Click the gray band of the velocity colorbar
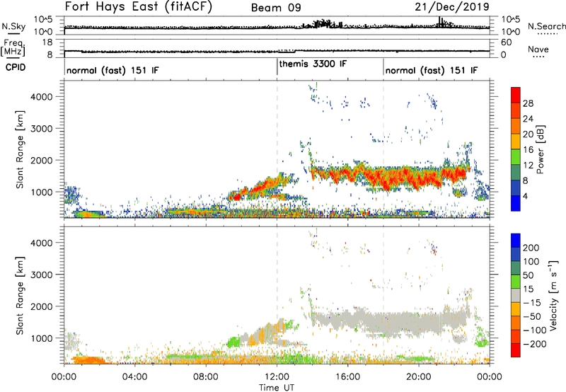The height and width of the screenshot is (392, 566). pos(516,295)
